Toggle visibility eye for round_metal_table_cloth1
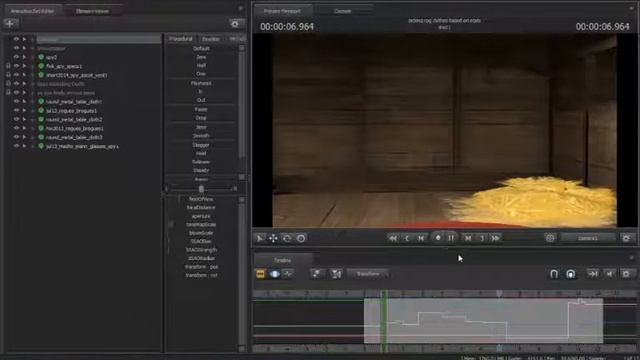 click(16, 101)
